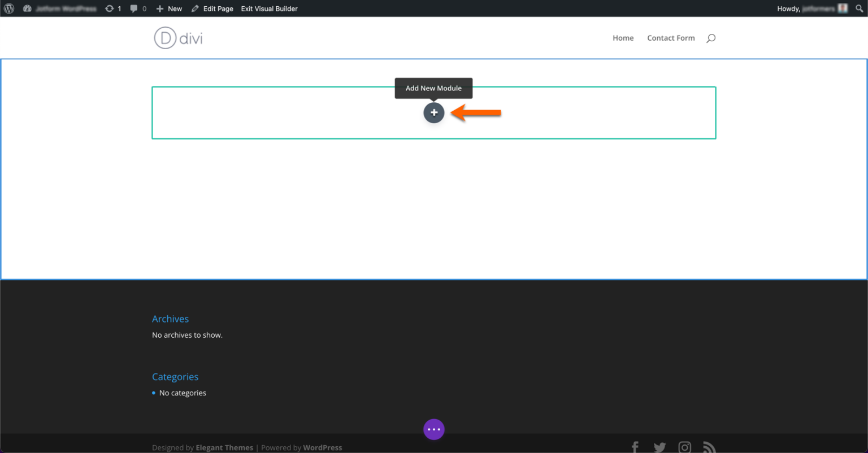Open the Facebook icon in the footer

pyautogui.click(x=635, y=446)
